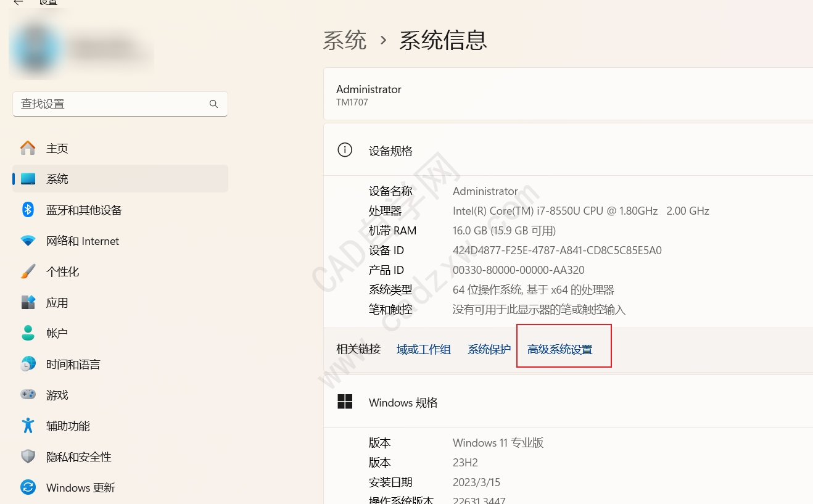Open 辅助功能 settings page
The width and height of the screenshot is (813, 504).
click(120, 426)
